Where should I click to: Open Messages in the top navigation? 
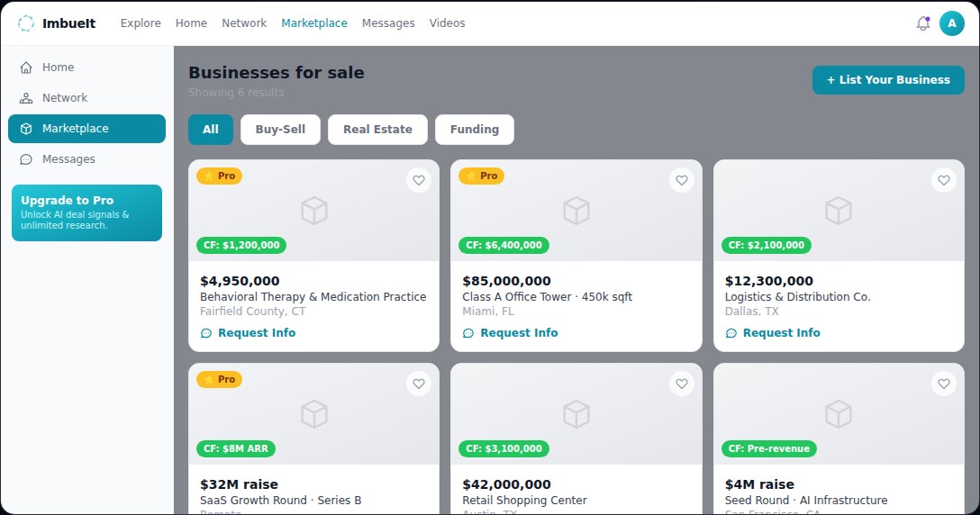click(388, 23)
